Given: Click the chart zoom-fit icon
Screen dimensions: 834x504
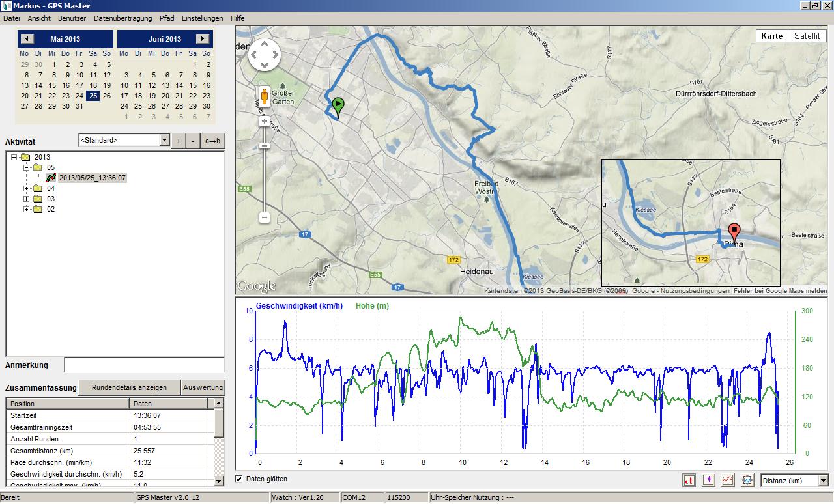Looking at the screenshot, I should click(747, 480).
